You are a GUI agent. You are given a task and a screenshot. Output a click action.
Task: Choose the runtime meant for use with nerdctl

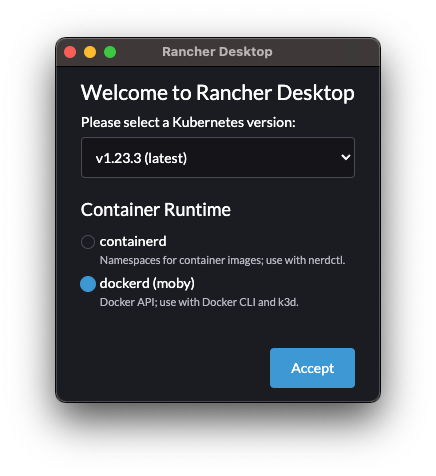[88, 242]
